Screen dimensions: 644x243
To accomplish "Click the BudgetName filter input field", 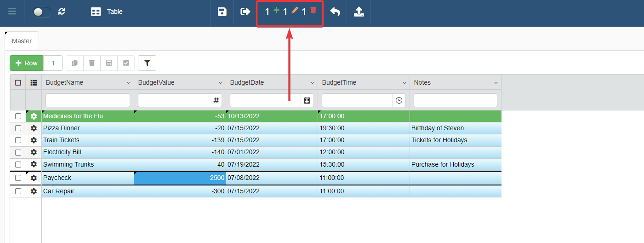I will coord(88,100).
